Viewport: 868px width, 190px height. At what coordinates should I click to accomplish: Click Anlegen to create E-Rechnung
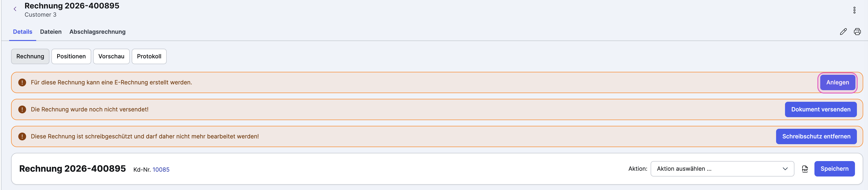(x=837, y=82)
